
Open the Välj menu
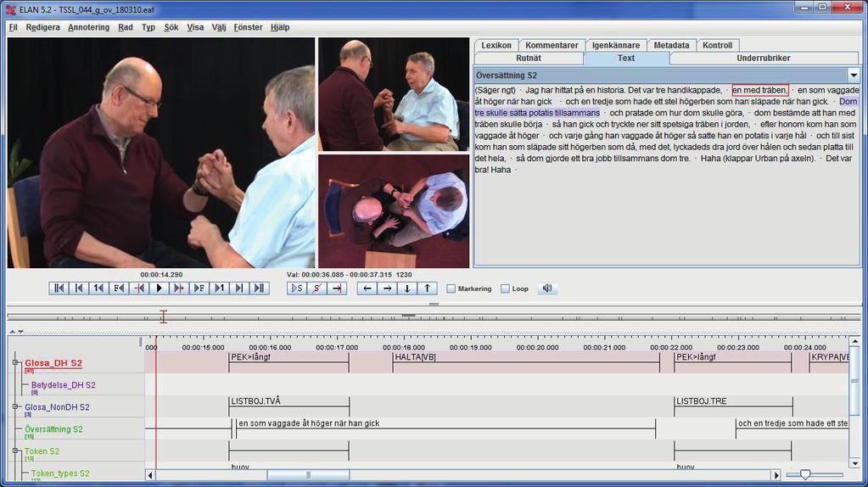click(x=219, y=27)
